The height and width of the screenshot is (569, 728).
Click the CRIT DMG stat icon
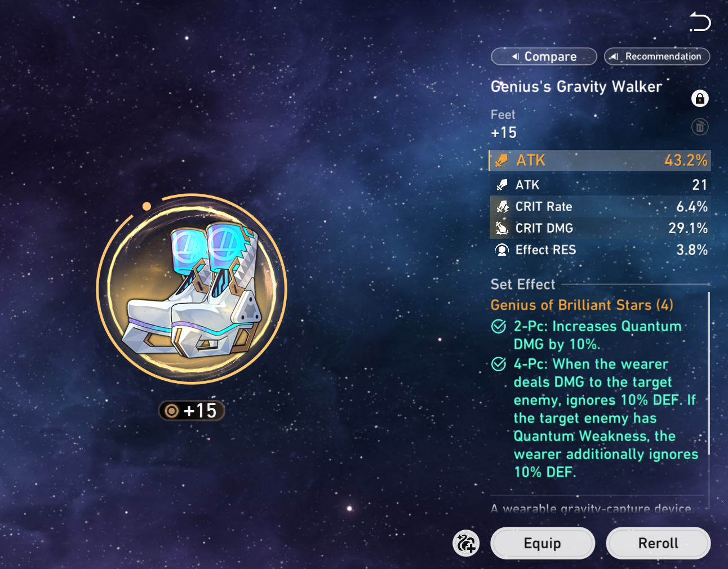click(x=501, y=228)
